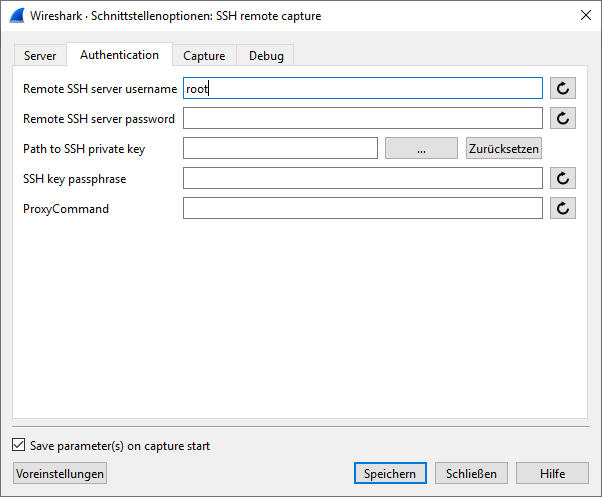602x497 pixels.
Task: Click the Wireshark shark fin icon
Action: point(17,16)
